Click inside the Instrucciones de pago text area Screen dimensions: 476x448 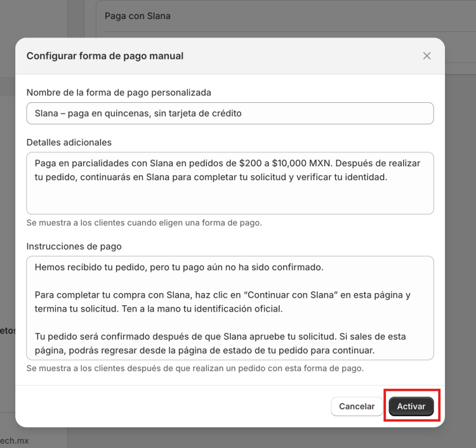[x=230, y=308]
